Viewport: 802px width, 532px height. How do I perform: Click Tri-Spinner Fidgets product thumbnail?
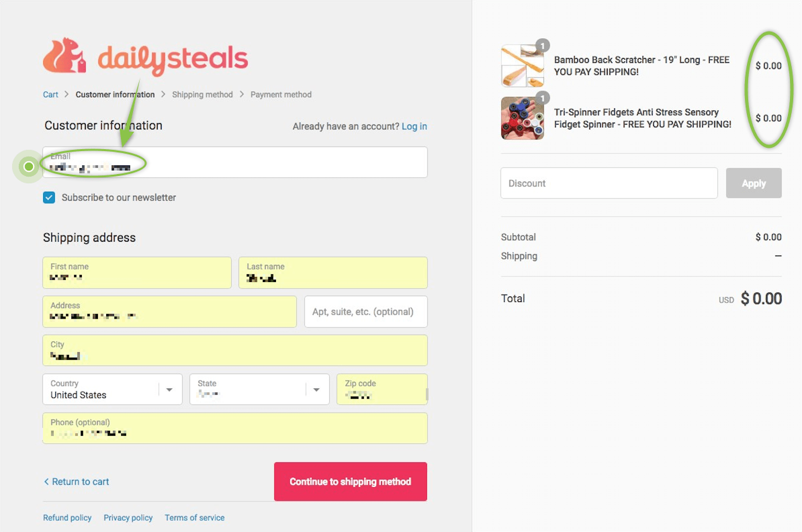point(522,118)
